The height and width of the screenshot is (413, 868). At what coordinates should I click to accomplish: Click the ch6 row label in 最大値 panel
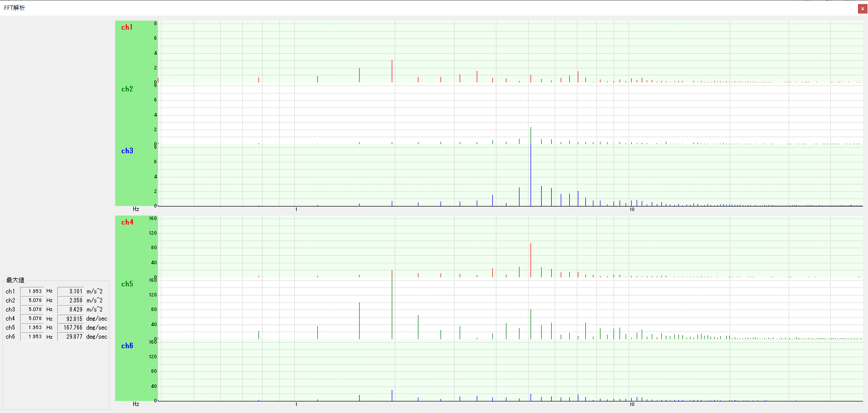(x=11, y=337)
